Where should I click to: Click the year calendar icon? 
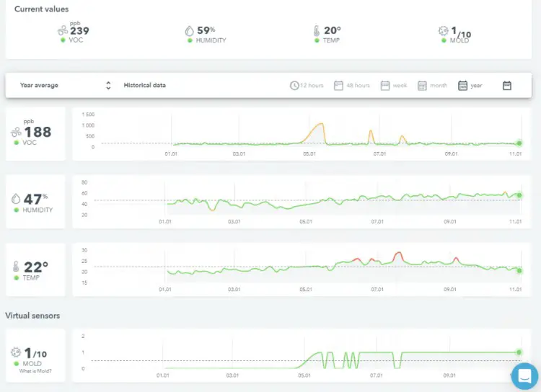462,86
